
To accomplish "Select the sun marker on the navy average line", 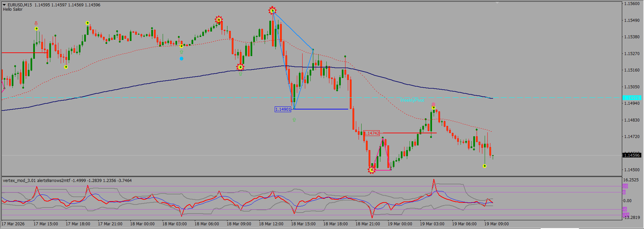I will pyautogui.click(x=240, y=67).
